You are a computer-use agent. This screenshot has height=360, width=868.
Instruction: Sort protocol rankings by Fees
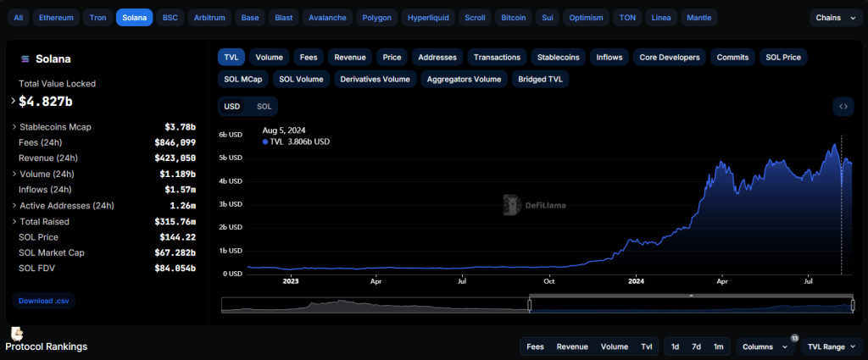(535, 346)
